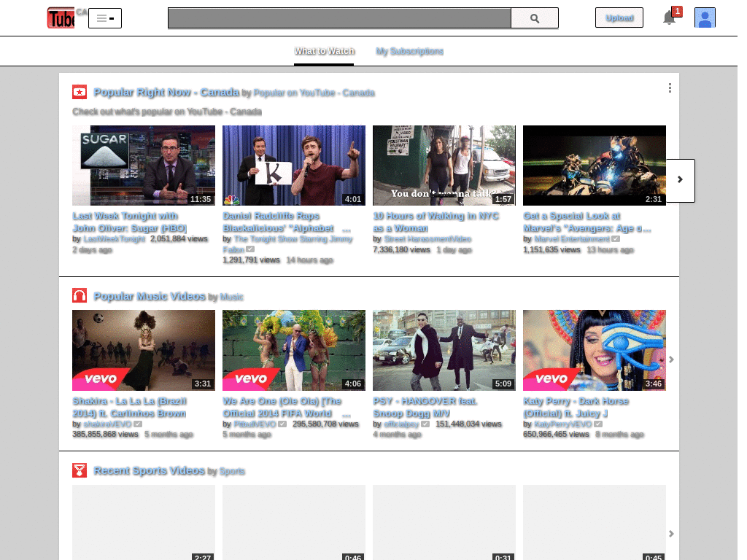Screen dimensions: 747x560
Task: Open Recent Sports Videos heading
Action: [x=149, y=470]
